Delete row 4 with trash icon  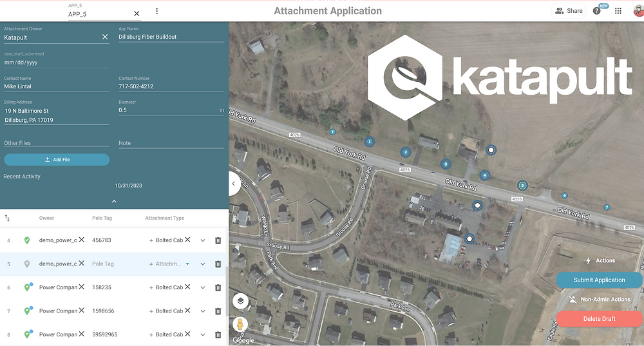[218, 240]
